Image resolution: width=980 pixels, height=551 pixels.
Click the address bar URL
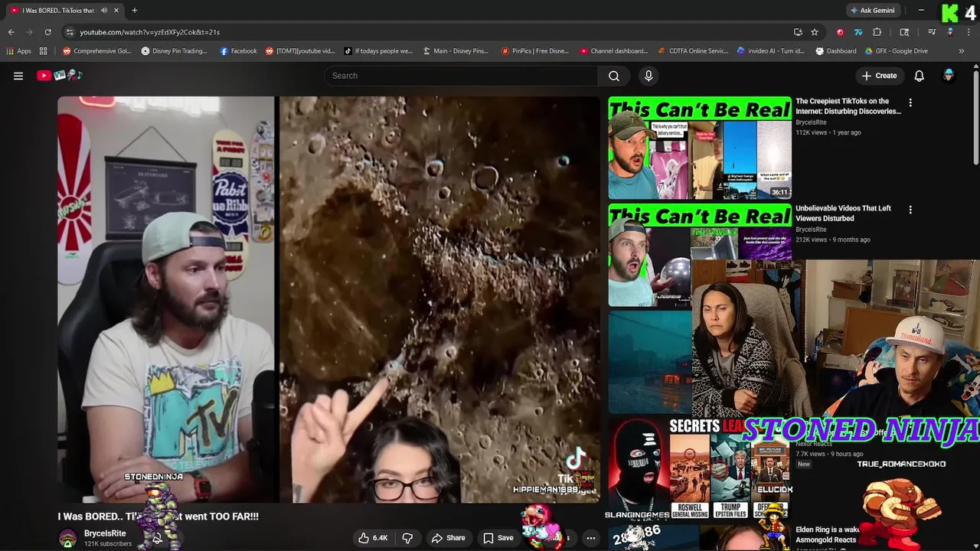[x=150, y=32]
